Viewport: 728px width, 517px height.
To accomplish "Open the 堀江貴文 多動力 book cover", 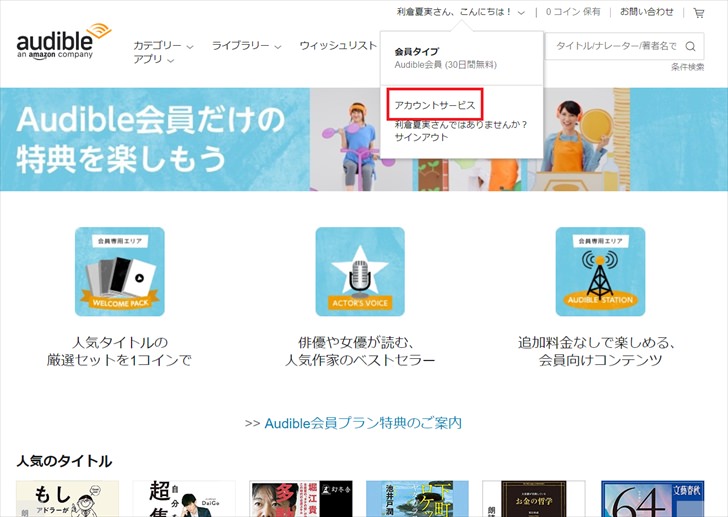I will coord(301,499).
